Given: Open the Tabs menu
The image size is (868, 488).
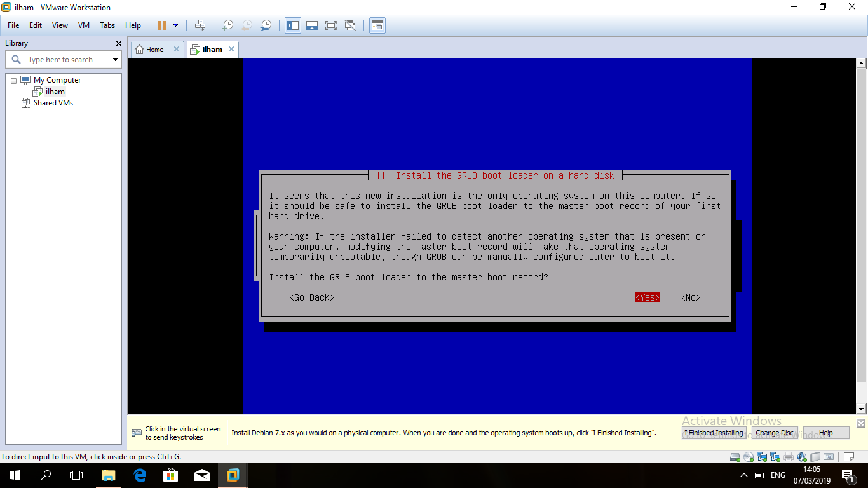Looking at the screenshot, I should coord(107,25).
